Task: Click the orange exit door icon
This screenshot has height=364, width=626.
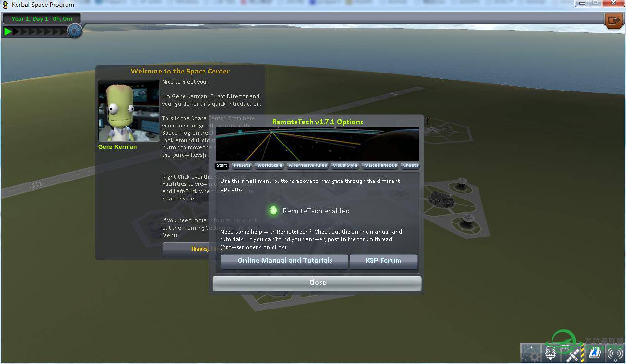Action: click(613, 20)
